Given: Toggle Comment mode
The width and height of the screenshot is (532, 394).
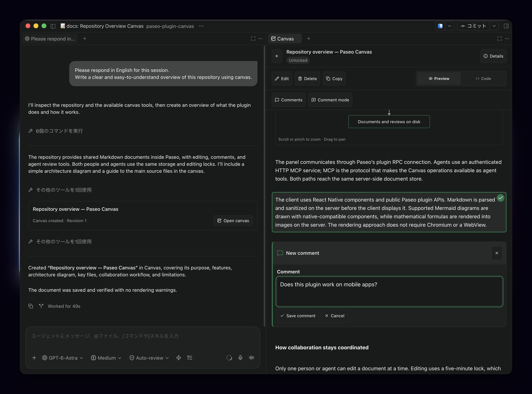Looking at the screenshot, I should [x=330, y=100].
